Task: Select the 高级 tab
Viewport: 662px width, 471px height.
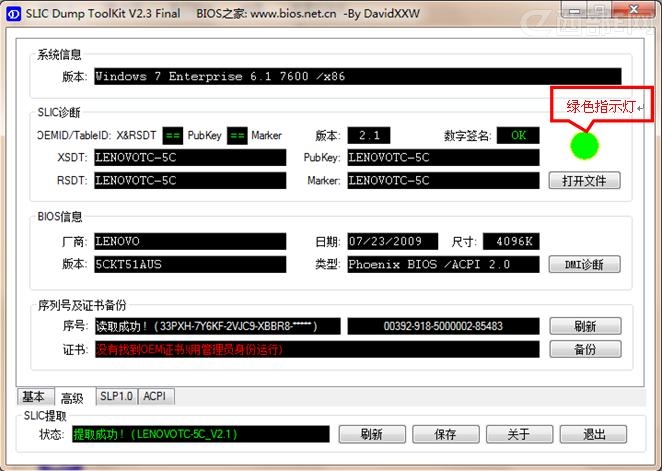Action: pos(72,398)
